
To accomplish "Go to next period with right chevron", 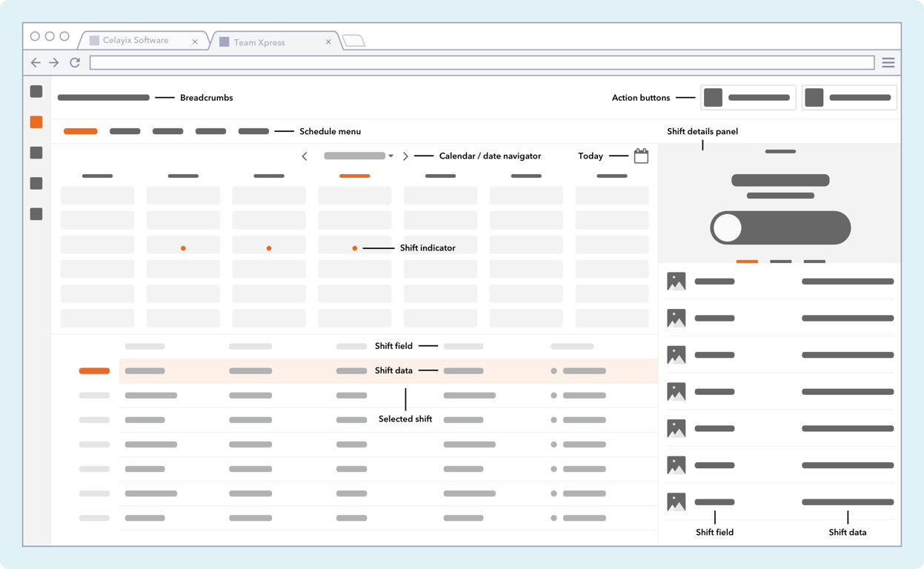I will tap(405, 156).
